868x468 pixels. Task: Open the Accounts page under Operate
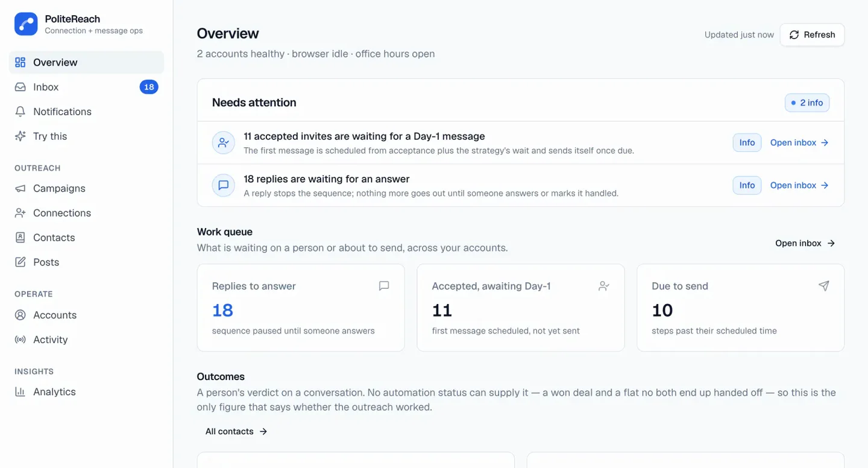tap(86, 315)
